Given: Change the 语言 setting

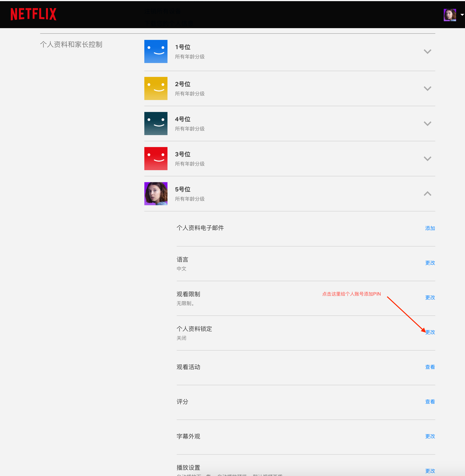Looking at the screenshot, I should [430, 263].
